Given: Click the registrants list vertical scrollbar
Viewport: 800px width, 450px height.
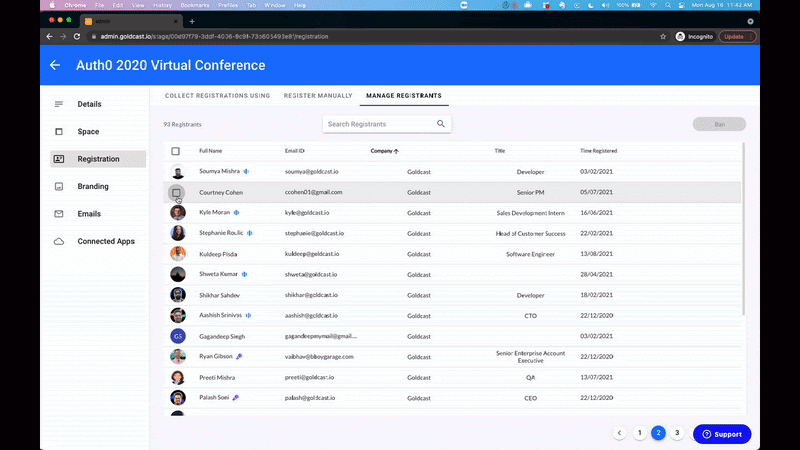Looking at the screenshot, I should coord(743,230).
